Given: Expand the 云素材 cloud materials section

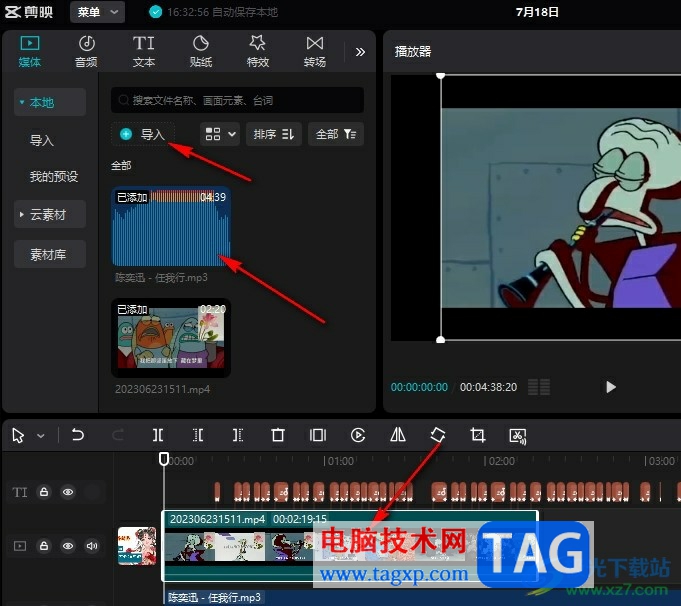Looking at the screenshot, I should tap(50, 214).
